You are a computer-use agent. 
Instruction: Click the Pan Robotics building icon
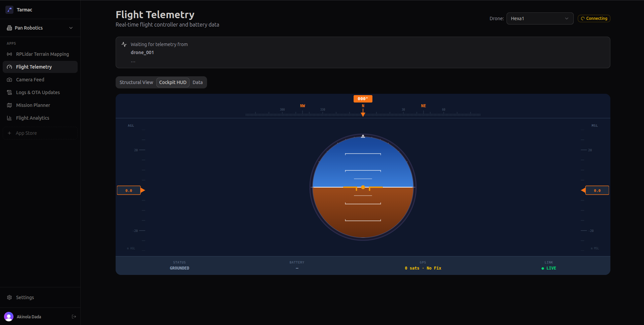(x=9, y=28)
